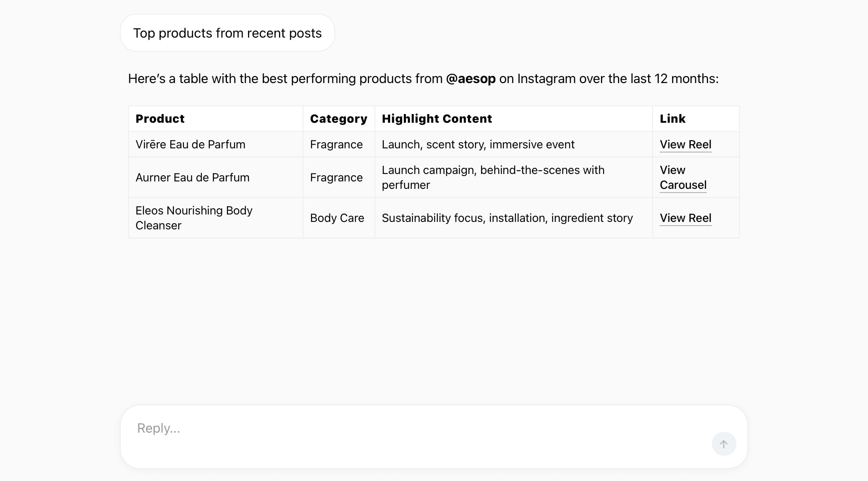The height and width of the screenshot is (481, 868).
Task: Focus the Reply text input field
Action: point(413,429)
